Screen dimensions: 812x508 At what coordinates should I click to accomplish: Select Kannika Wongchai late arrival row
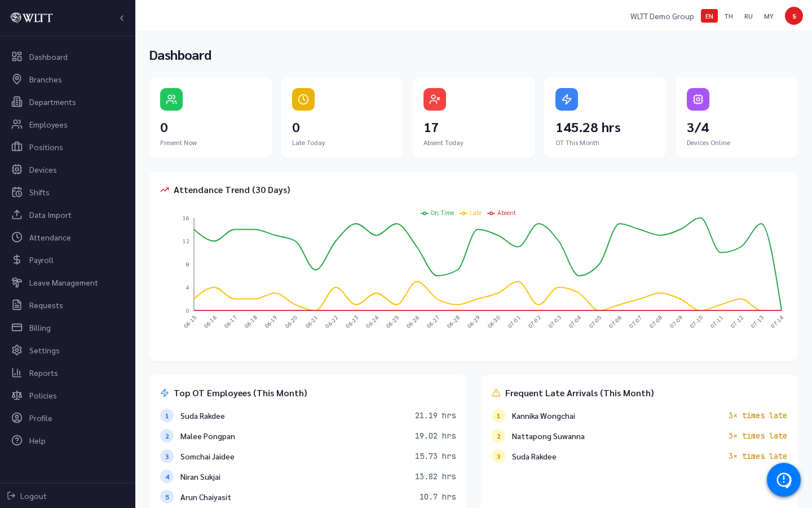(639, 415)
